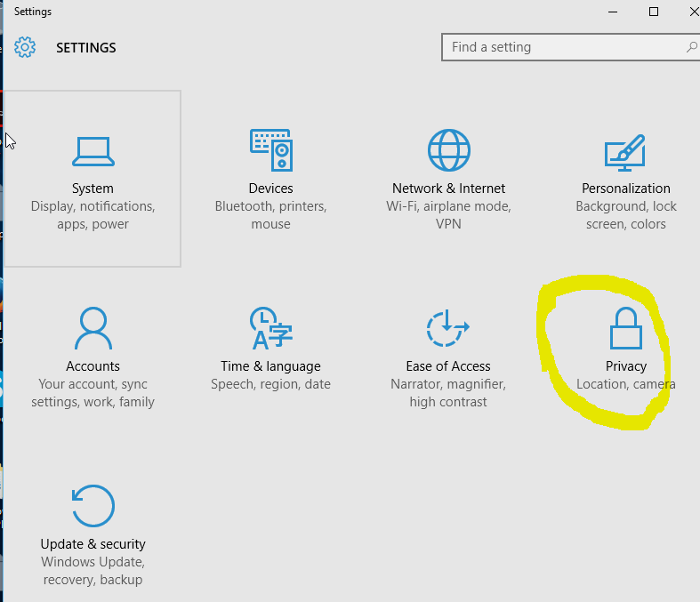The width and height of the screenshot is (700, 602).
Task: Click 'Windows Update, recovery, backup' description
Action: [93, 571]
